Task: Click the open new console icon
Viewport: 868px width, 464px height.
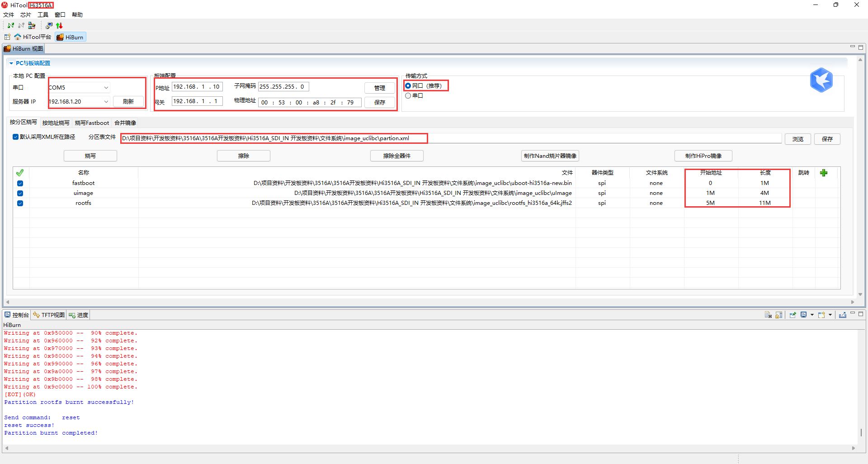Action: tap(821, 315)
